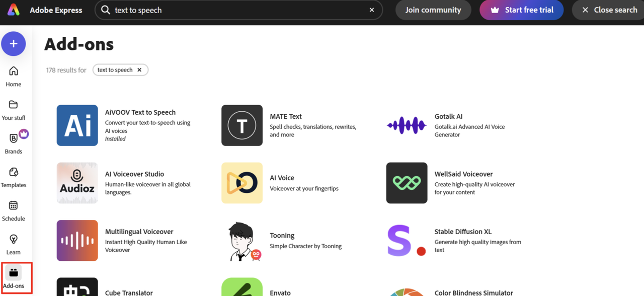Click the Gotalk AI waveform icon
The width and height of the screenshot is (644, 296).
[407, 125]
